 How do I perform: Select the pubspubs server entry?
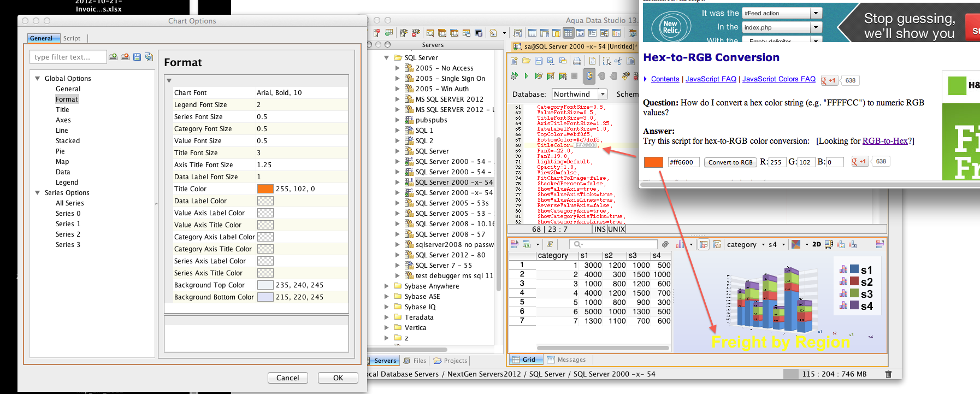click(431, 120)
